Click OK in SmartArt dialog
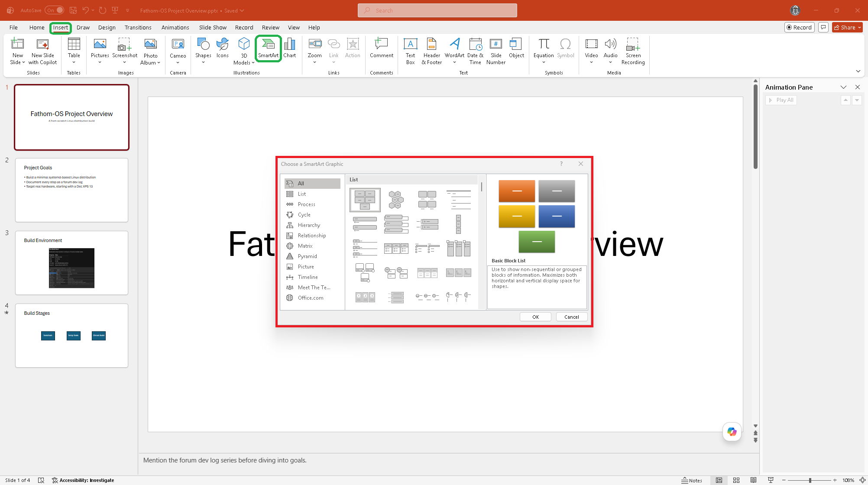The height and width of the screenshot is (485, 868). pos(535,317)
